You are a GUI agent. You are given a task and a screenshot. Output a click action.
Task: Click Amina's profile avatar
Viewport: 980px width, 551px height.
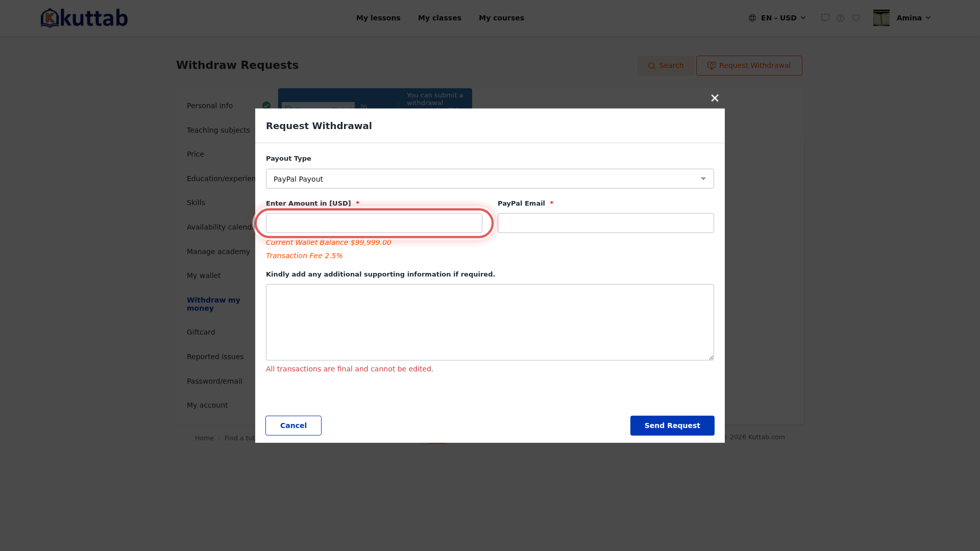pos(881,18)
